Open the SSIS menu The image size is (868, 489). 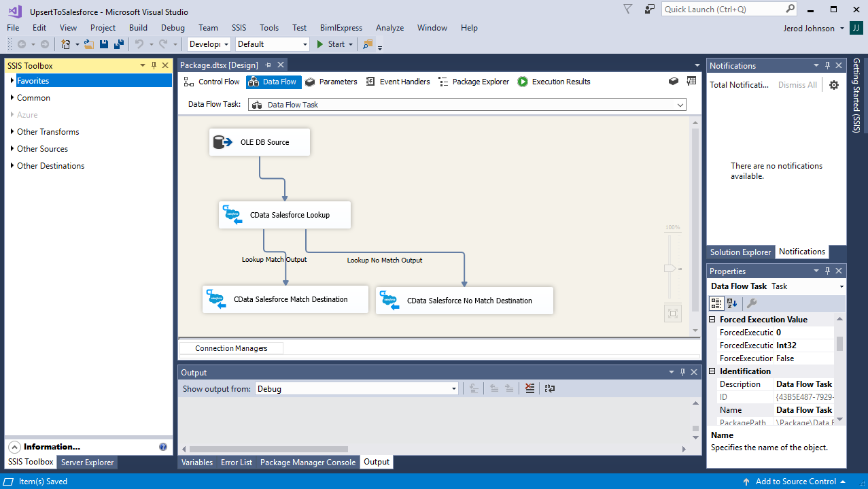[x=239, y=28]
